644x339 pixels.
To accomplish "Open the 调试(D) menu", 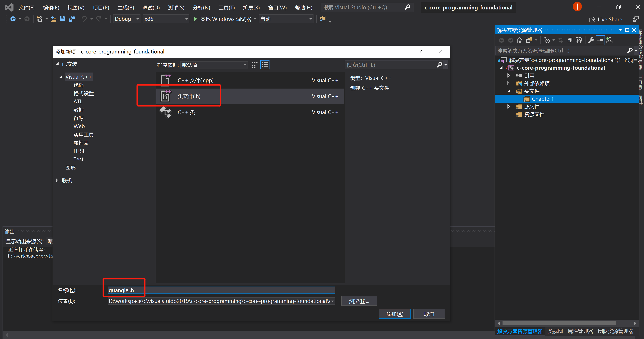I will pyautogui.click(x=151, y=7).
